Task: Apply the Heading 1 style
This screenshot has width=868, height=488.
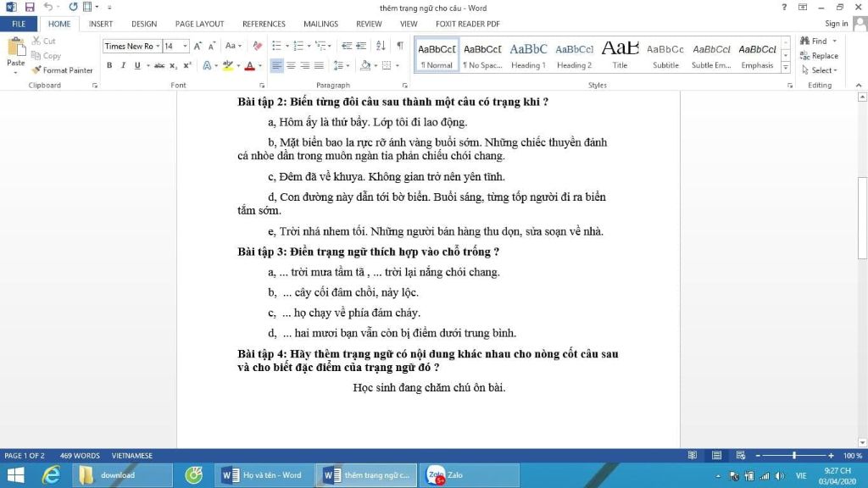Action: (x=528, y=55)
